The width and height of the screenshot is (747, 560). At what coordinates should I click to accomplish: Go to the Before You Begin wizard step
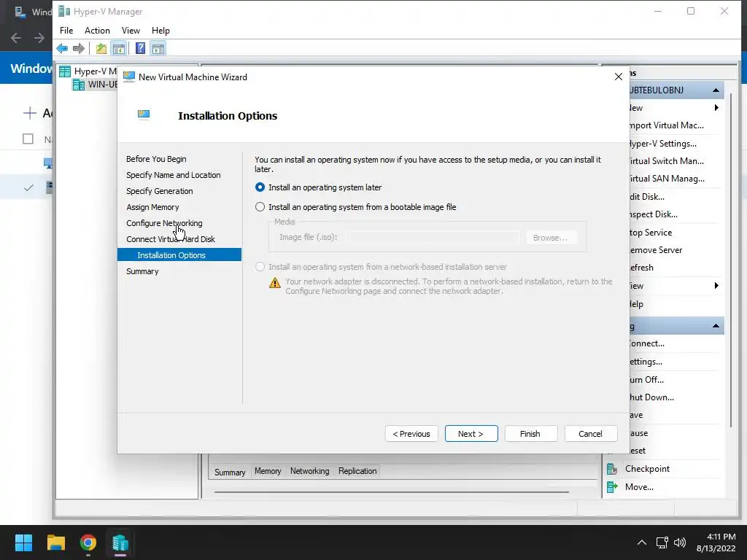[156, 159]
